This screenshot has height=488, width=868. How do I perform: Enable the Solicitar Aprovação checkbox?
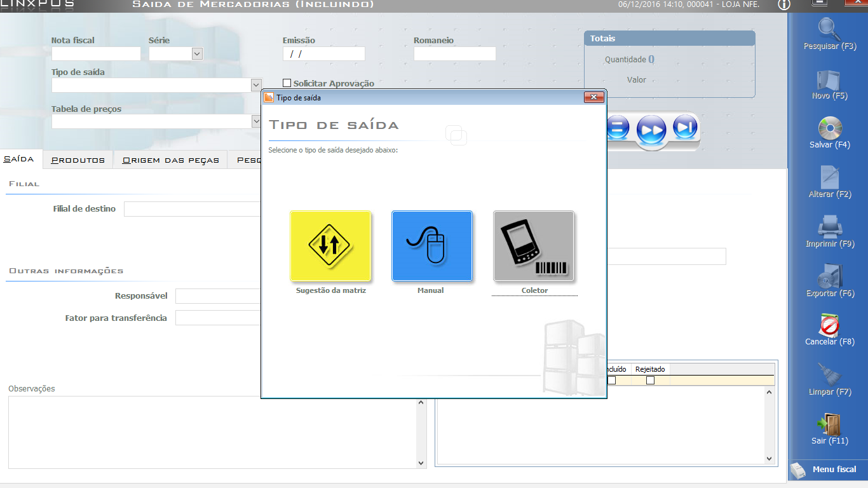(287, 83)
